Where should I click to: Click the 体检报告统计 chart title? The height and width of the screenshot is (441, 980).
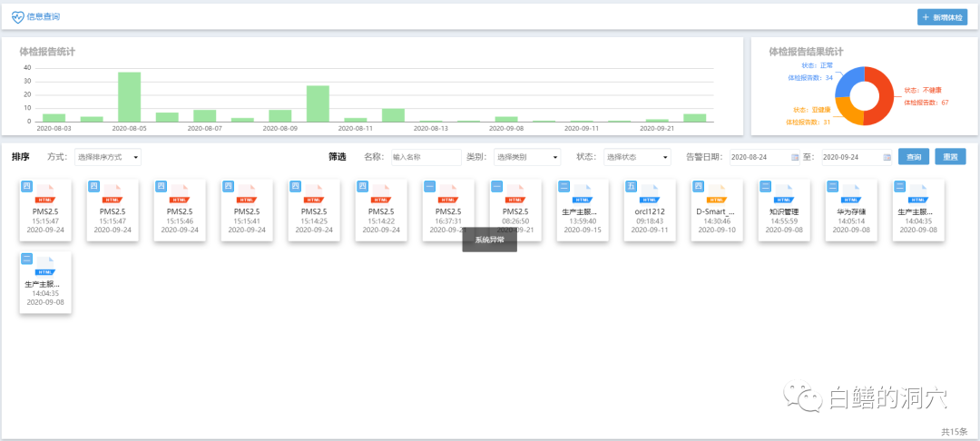click(47, 52)
